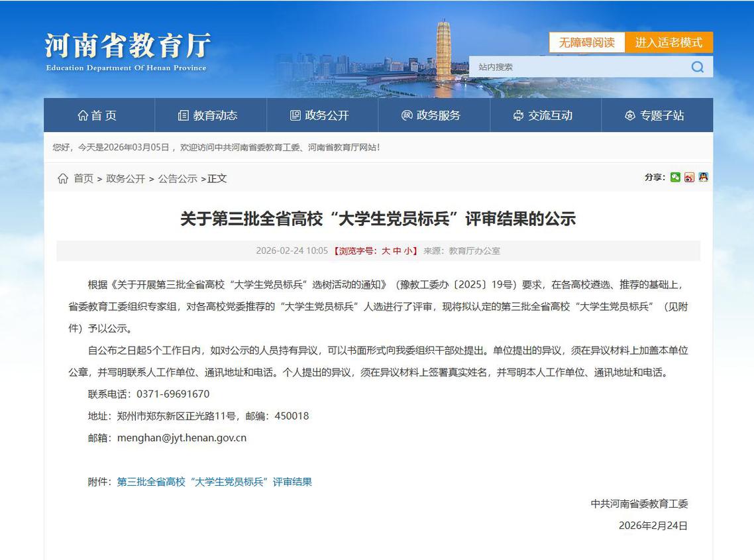Open the 首页 home navigation tab
The width and height of the screenshot is (754, 560).
[97, 115]
